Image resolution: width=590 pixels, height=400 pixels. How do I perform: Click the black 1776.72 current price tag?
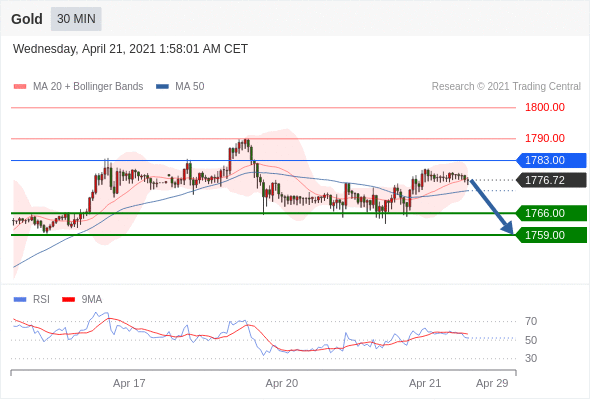click(x=551, y=180)
